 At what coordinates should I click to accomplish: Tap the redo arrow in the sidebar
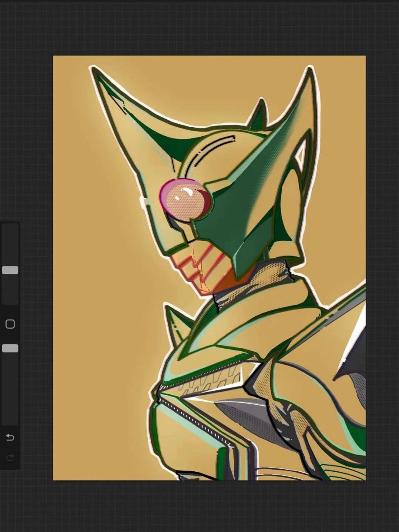[10, 457]
